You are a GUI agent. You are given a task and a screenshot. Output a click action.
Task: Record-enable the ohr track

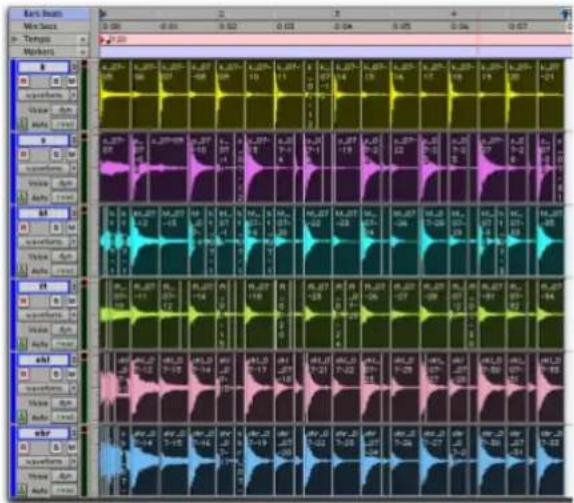(x=24, y=447)
